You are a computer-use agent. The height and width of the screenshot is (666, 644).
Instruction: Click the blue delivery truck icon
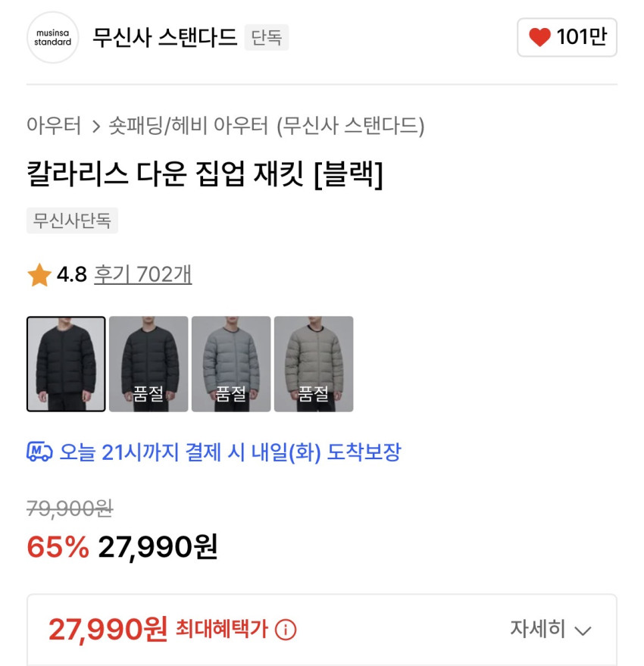tap(39, 452)
